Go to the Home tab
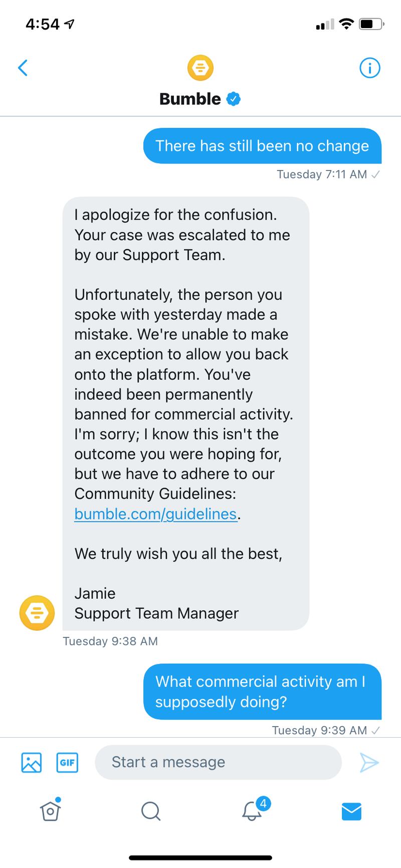The height and width of the screenshot is (868, 401). click(x=50, y=810)
